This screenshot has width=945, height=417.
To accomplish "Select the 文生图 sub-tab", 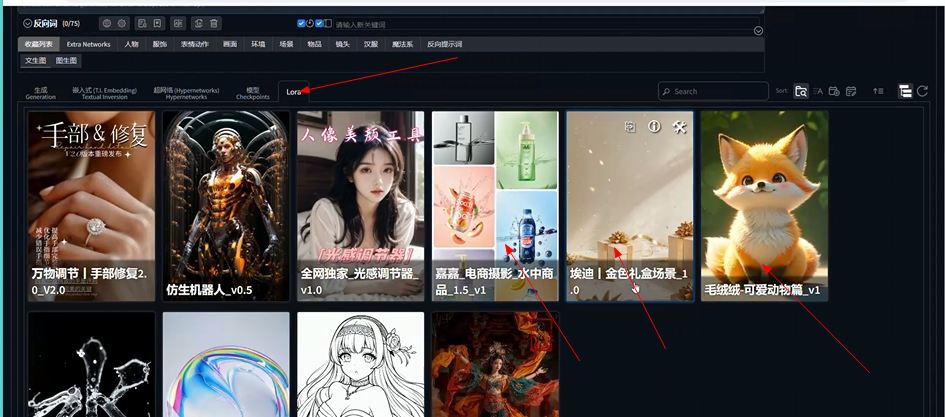I will (x=36, y=61).
